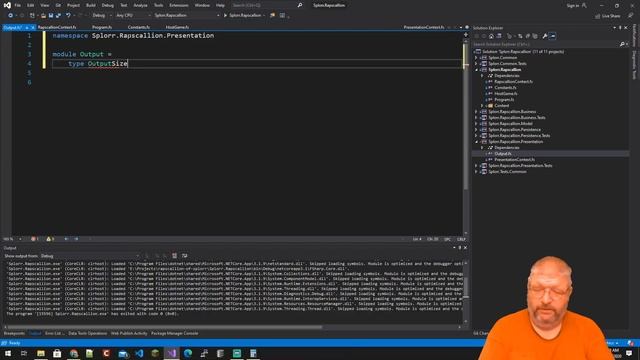Open the Breakpoints bottom tab
The image size is (640, 360).
pyautogui.click(x=14, y=333)
